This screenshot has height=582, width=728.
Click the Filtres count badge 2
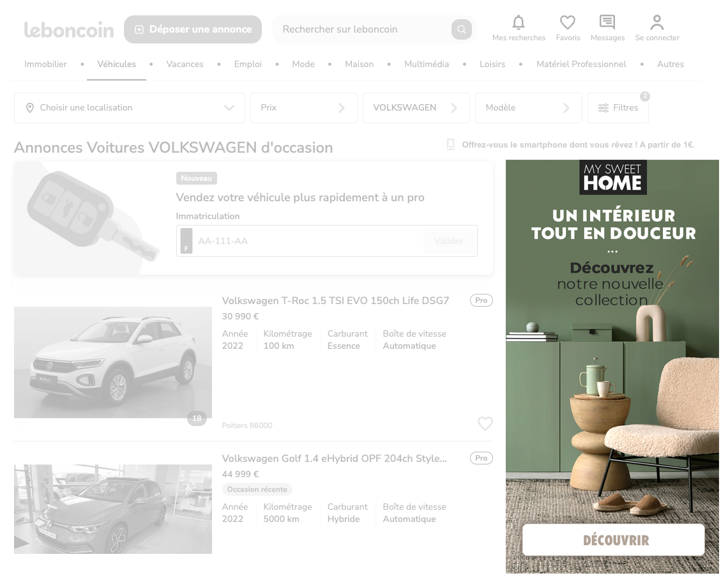(645, 96)
